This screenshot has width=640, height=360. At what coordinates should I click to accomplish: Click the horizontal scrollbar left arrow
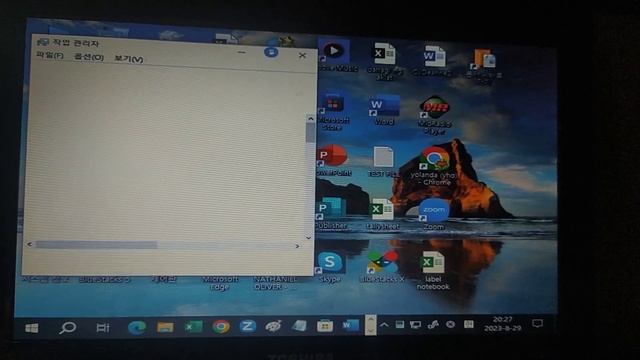pyautogui.click(x=29, y=244)
